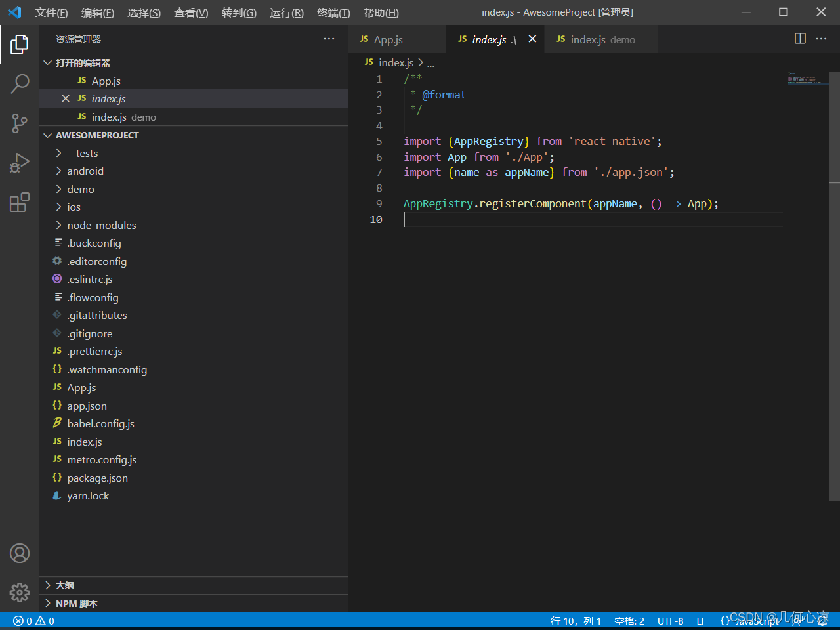Image resolution: width=840 pixels, height=630 pixels.
Task: Open the Explorer view in activity bar
Action: tap(20, 45)
